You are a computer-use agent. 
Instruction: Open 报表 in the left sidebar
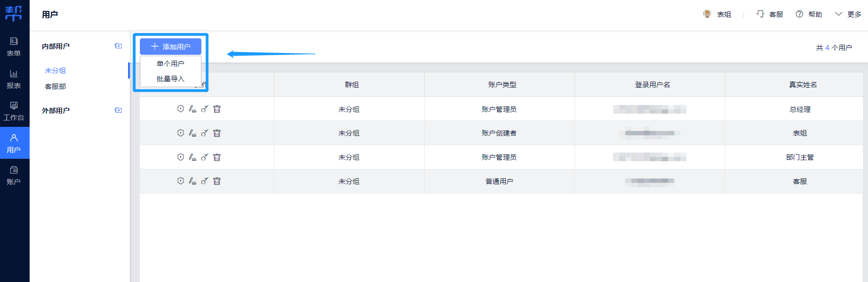14,79
